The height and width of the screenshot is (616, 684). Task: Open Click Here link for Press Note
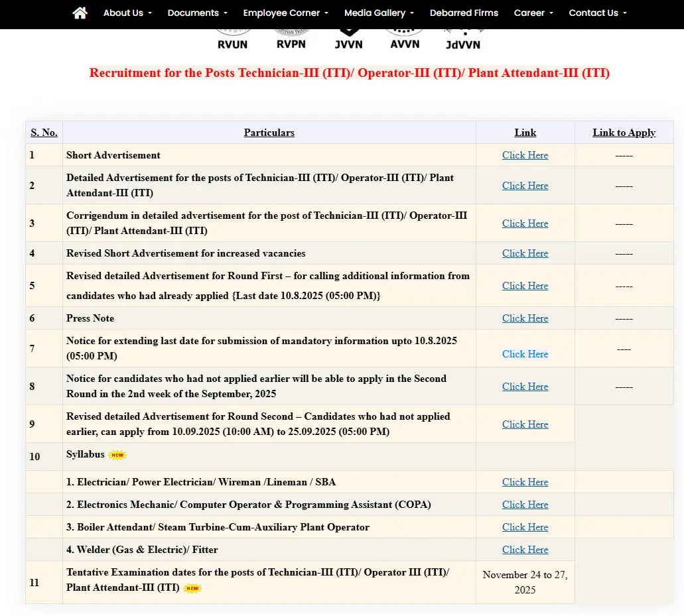(x=525, y=318)
